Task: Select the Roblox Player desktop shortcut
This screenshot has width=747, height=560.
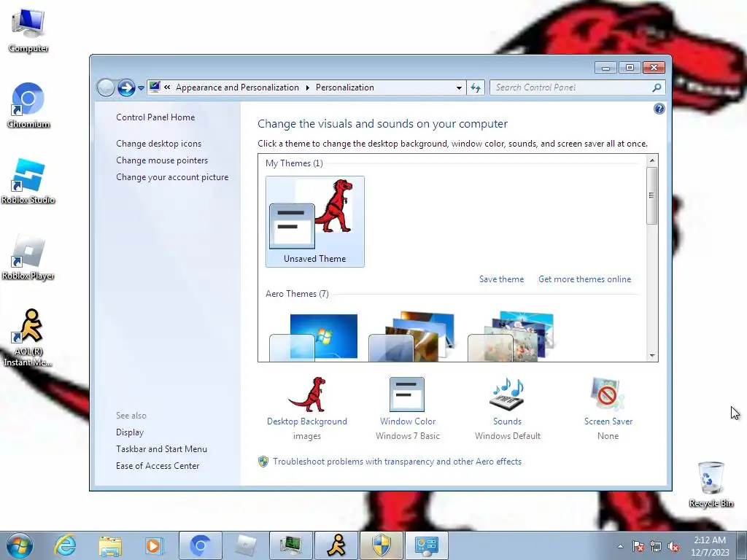Action: click(x=28, y=257)
